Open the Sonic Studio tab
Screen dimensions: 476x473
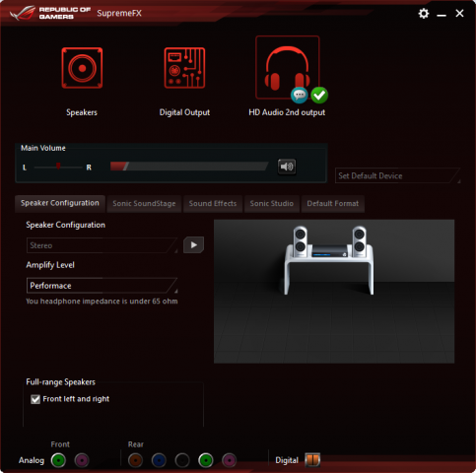pyautogui.click(x=272, y=204)
